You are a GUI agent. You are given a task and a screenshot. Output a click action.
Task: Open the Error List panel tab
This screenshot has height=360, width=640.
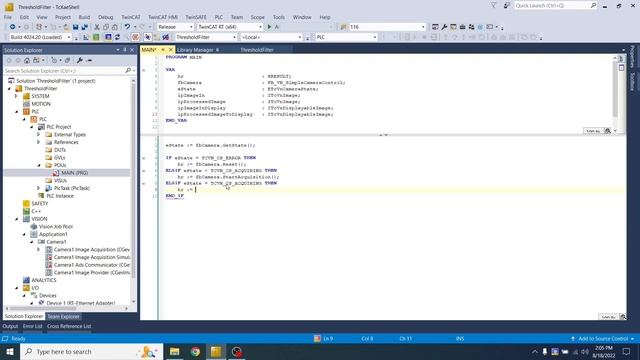[33, 326]
